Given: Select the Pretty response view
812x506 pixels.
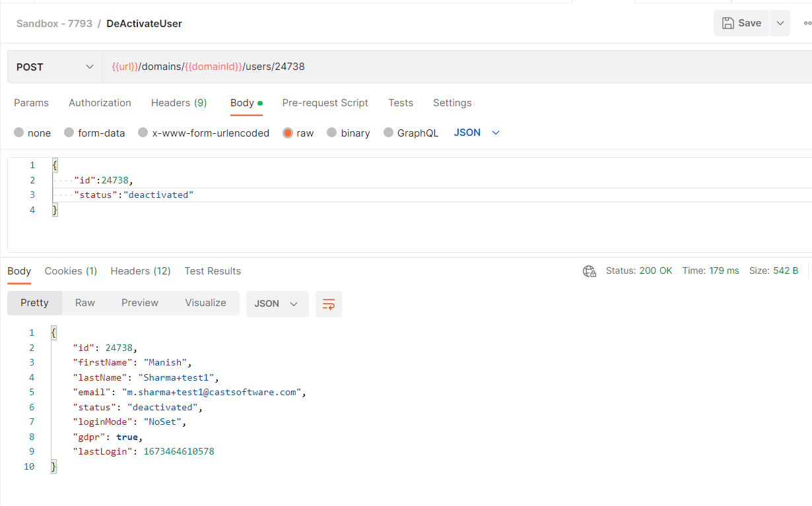Looking at the screenshot, I should 34,303.
